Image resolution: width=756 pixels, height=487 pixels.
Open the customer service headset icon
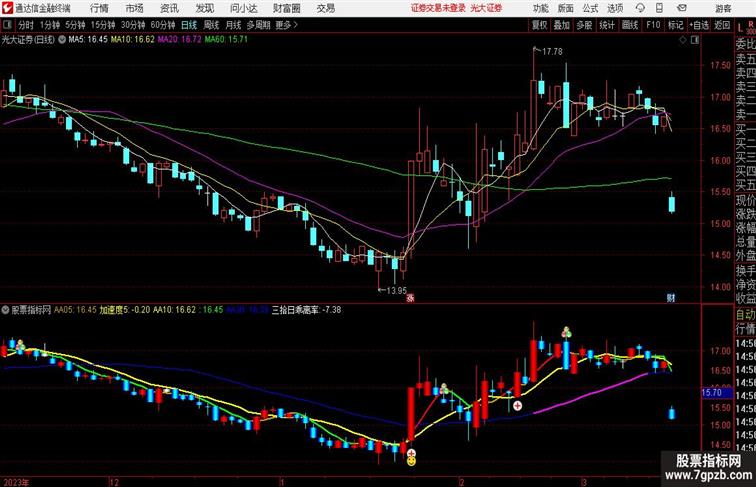tap(640, 8)
